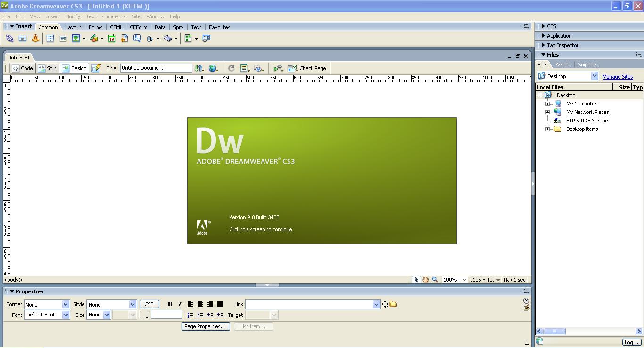
Task: Open the Forms insert tab
Action: click(95, 27)
